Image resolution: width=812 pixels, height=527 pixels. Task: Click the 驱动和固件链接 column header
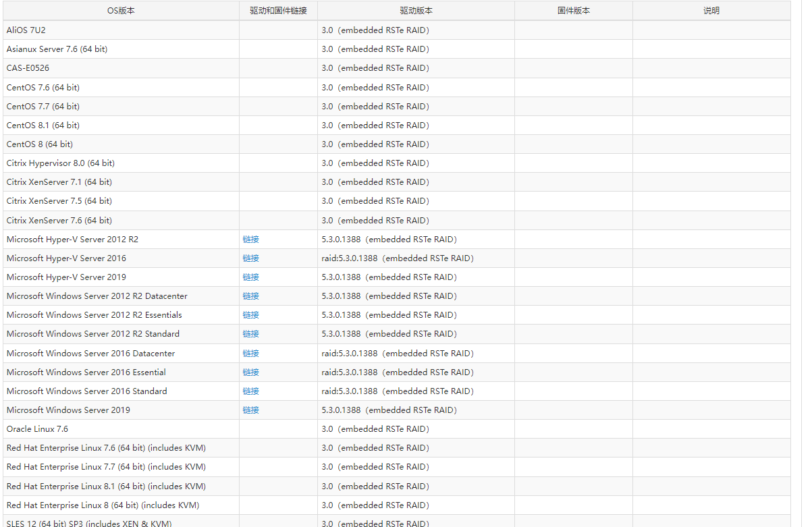point(278,11)
